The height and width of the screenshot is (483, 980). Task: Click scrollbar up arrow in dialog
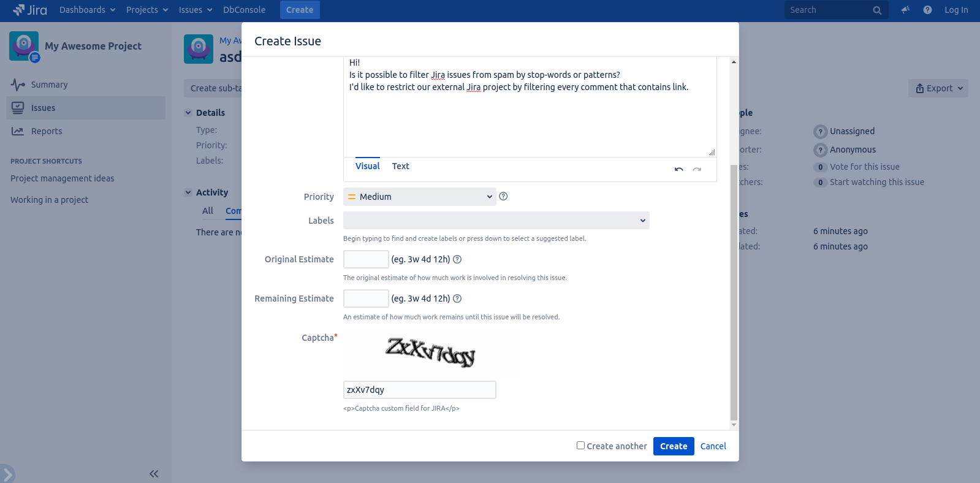pos(734,62)
